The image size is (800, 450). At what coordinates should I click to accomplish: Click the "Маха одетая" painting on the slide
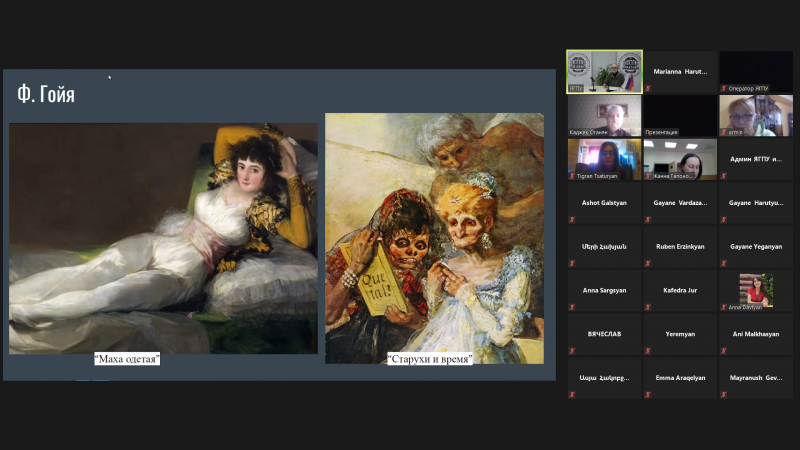[163, 236]
